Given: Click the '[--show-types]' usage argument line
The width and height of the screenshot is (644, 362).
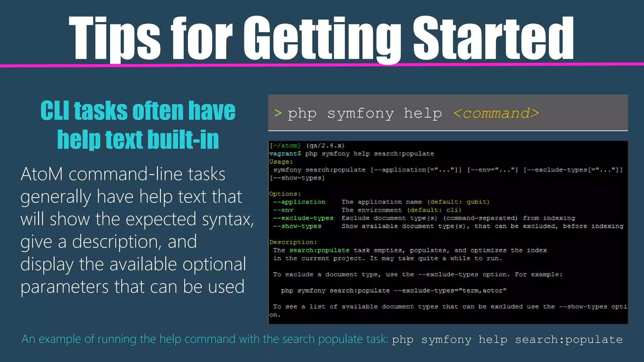Looking at the screenshot, I should tap(297, 178).
